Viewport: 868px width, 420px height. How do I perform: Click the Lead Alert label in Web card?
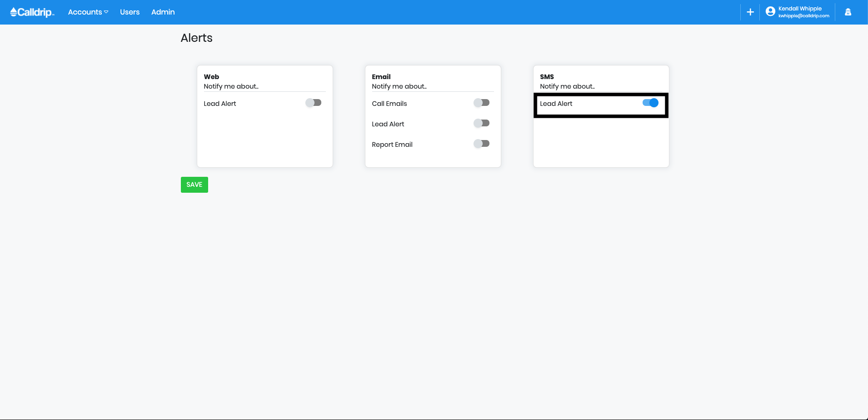point(220,104)
